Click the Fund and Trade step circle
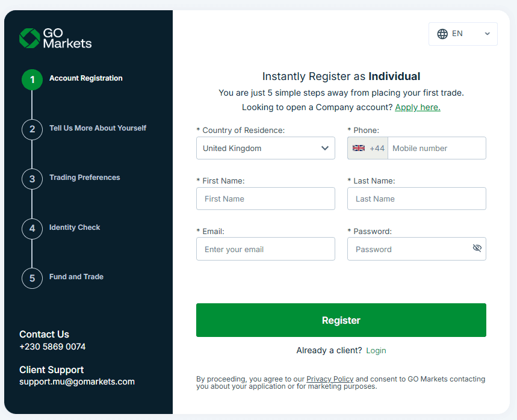The image size is (517, 420). (x=32, y=278)
